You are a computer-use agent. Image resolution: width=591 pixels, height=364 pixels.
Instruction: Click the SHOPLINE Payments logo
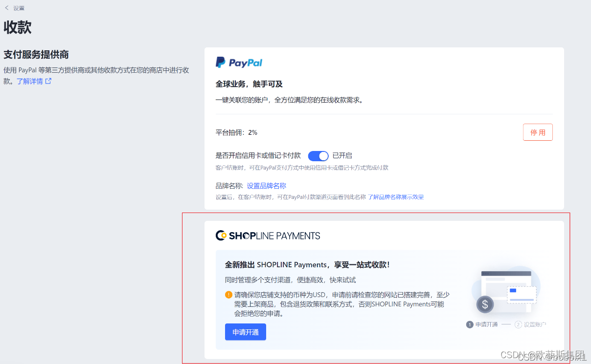[268, 236]
